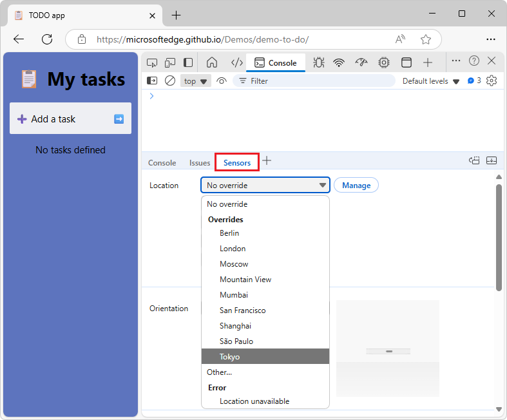The width and height of the screenshot is (507, 420).
Task: Select São Paulo location override
Action: pos(265,341)
